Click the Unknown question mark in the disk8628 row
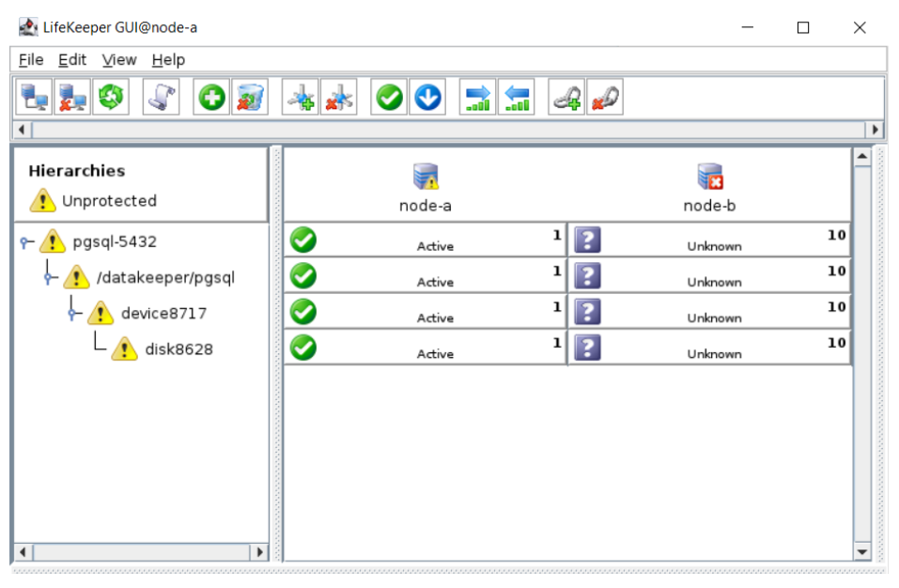Viewport: 899px width, 588px height. [x=588, y=348]
